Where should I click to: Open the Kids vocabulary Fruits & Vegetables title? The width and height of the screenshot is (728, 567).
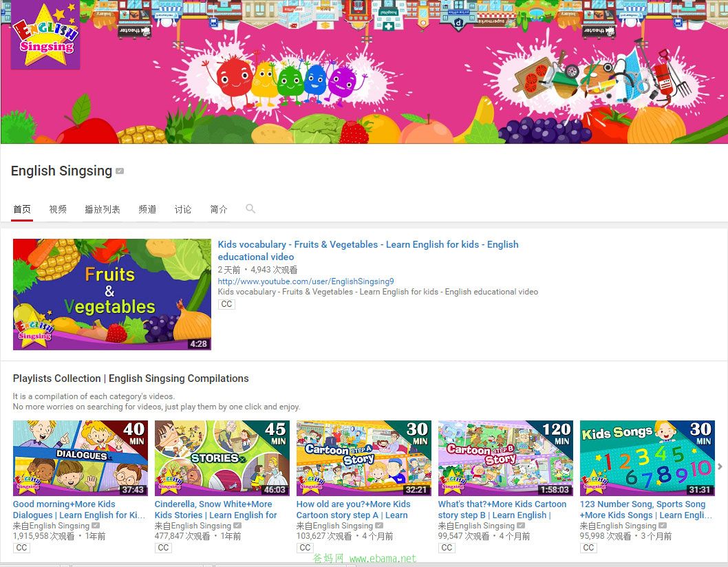[368, 250]
